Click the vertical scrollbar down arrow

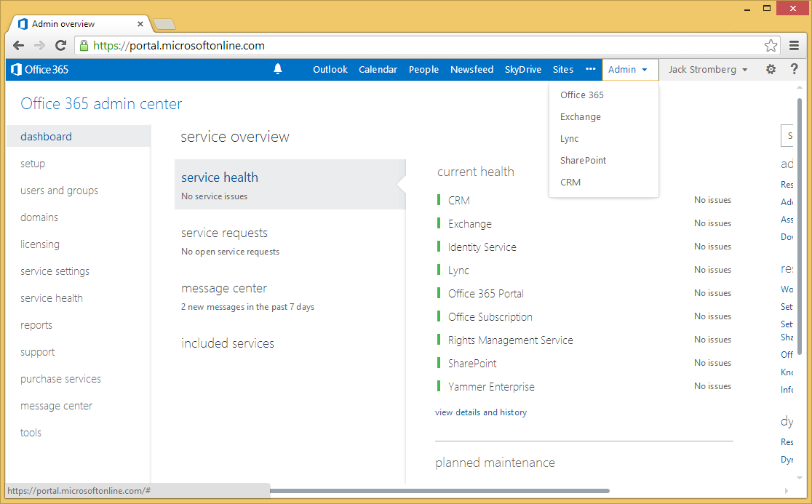(799, 477)
